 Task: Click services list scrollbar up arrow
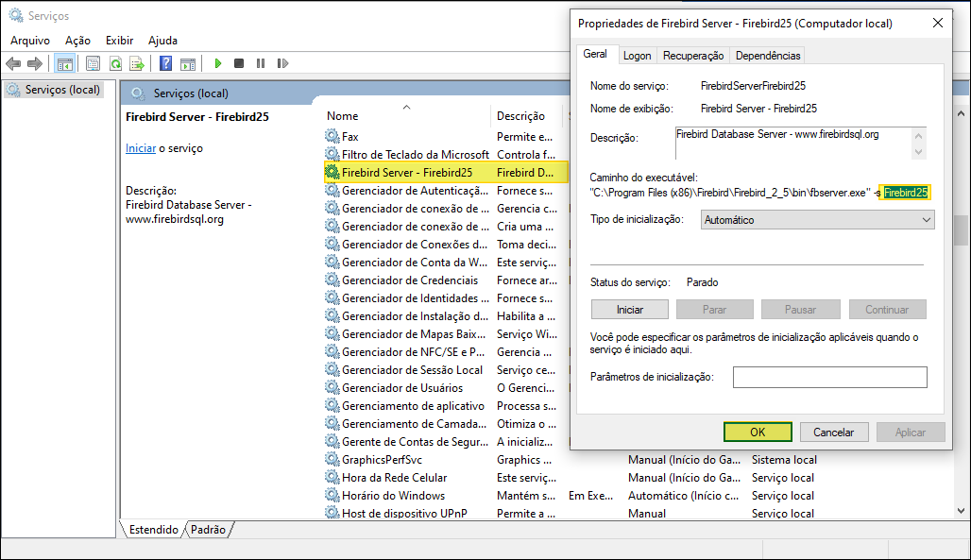coord(962,114)
